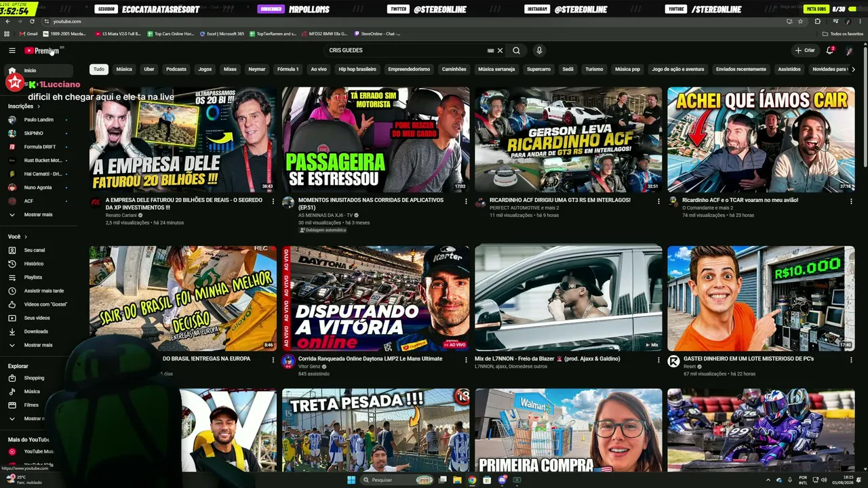Click the YouTube Premium logo

(x=42, y=51)
